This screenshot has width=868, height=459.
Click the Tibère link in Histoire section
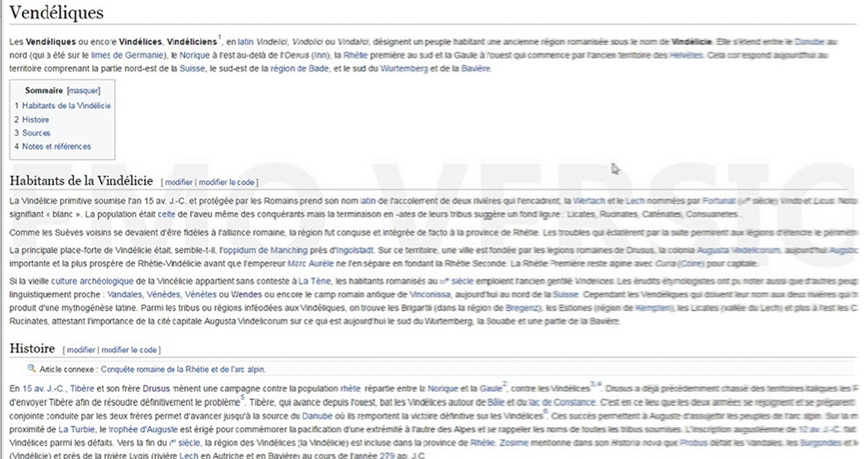[82, 388]
